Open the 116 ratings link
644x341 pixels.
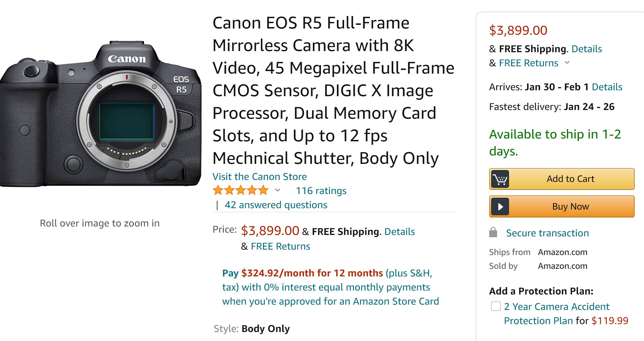pyautogui.click(x=321, y=191)
